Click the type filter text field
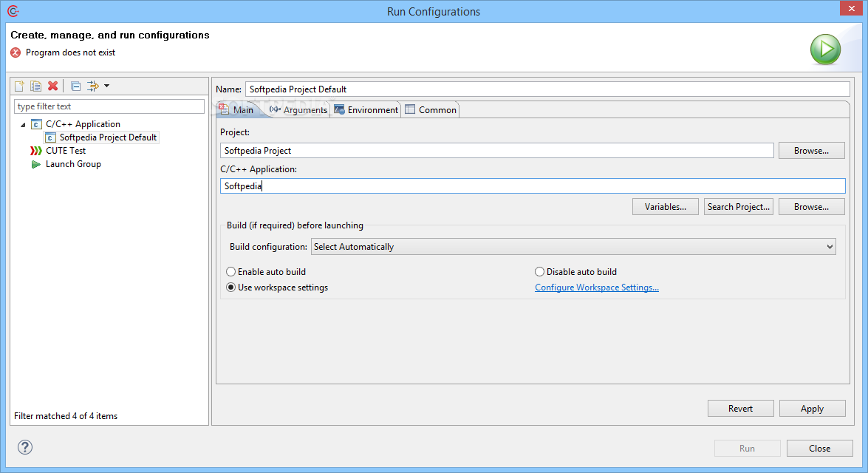 coord(109,106)
